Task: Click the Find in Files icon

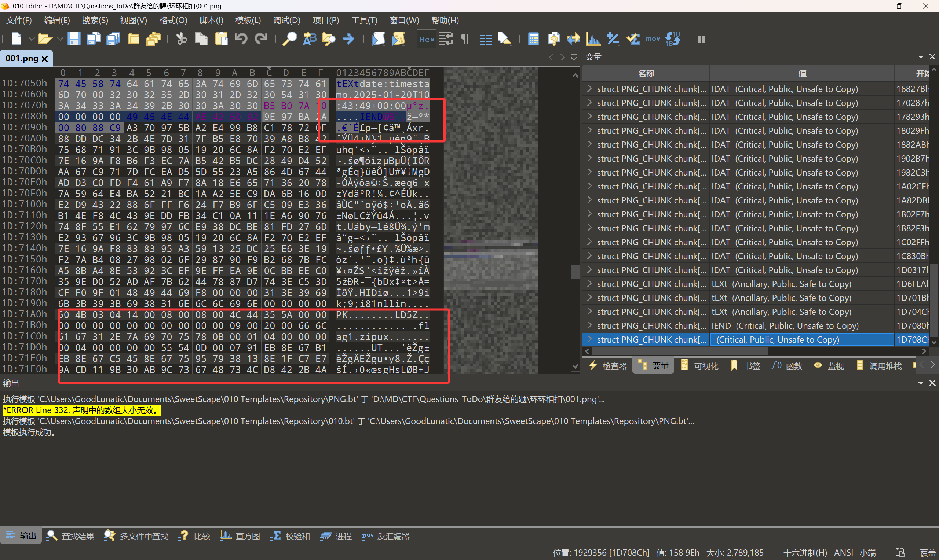Action: [329, 38]
